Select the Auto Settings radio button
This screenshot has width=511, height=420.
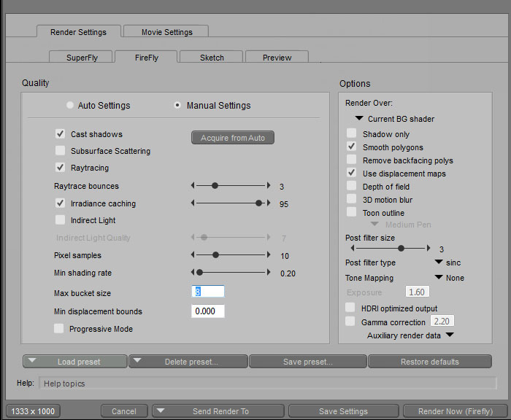pyautogui.click(x=70, y=105)
